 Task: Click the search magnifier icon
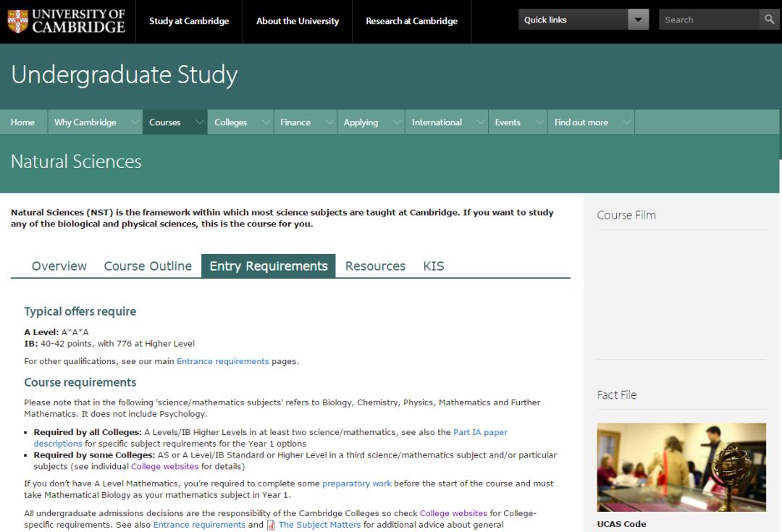click(770, 20)
